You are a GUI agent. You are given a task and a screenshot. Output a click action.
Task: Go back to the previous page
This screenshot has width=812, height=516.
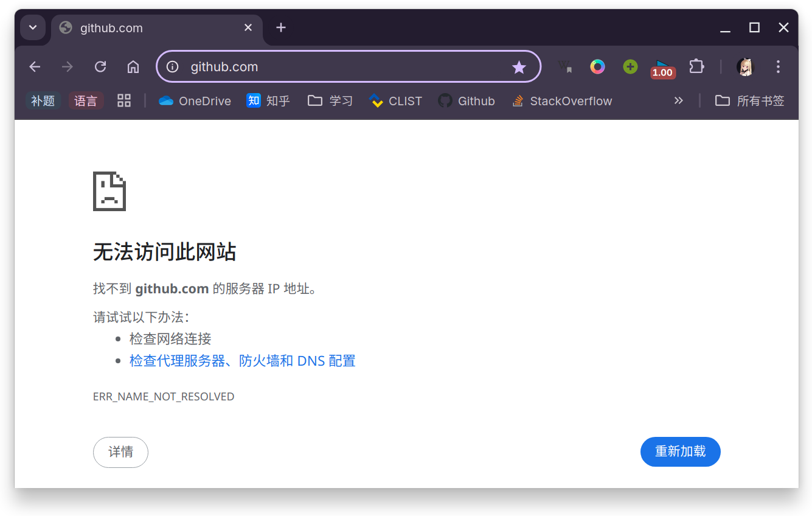[x=35, y=67]
